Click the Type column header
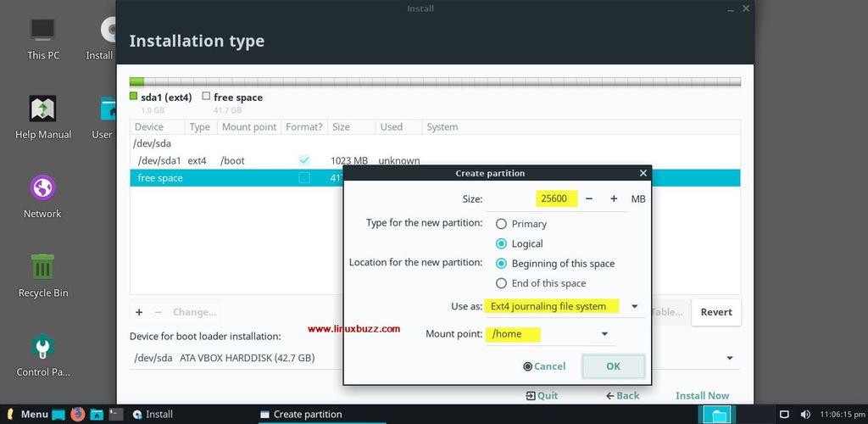Viewport: 868px width, 424px height. [200, 126]
